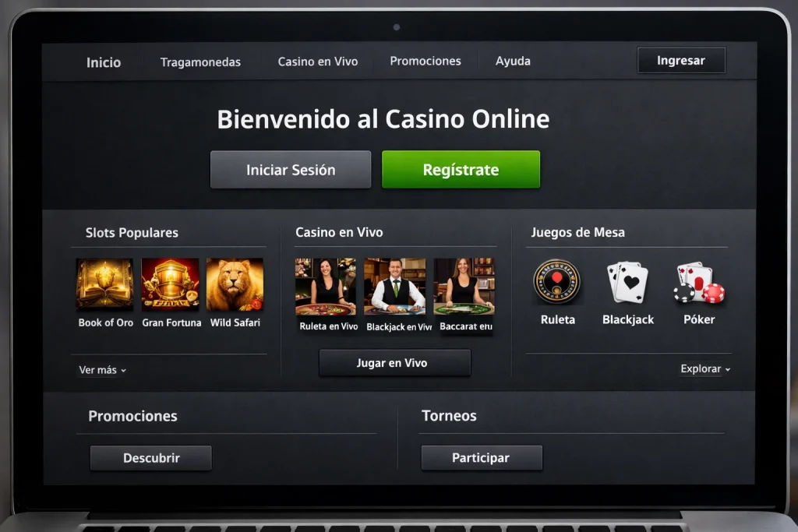This screenshot has height=532, width=798.
Task: Open Promociones in the navigation bar
Action: (425, 61)
